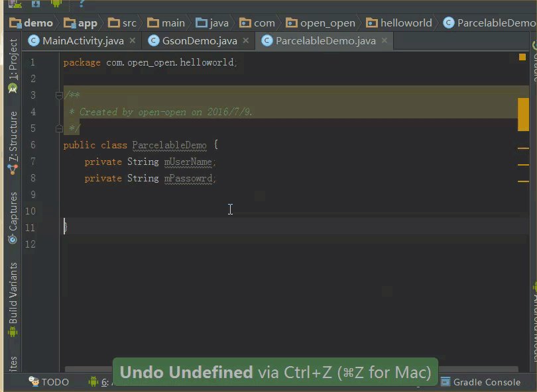Viewport: 537px width, 392px height.
Task: Close the GsonDemo.java editor tab
Action: 245,40
